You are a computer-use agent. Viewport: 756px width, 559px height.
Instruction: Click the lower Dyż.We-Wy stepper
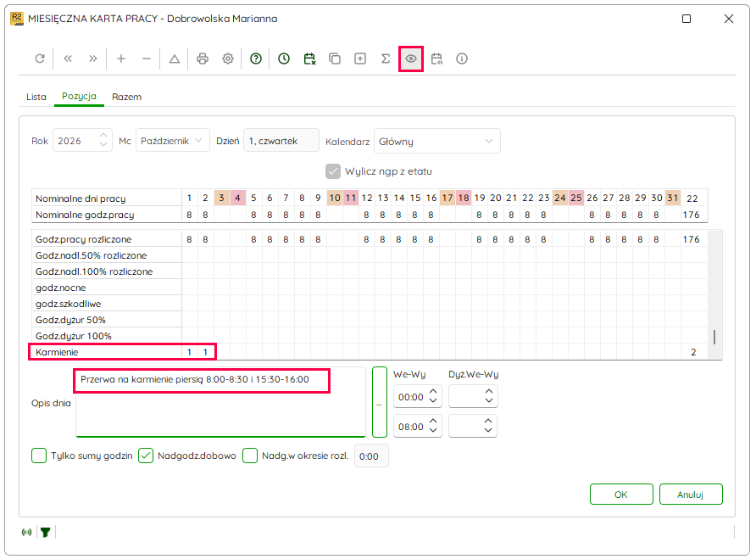pos(488,426)
